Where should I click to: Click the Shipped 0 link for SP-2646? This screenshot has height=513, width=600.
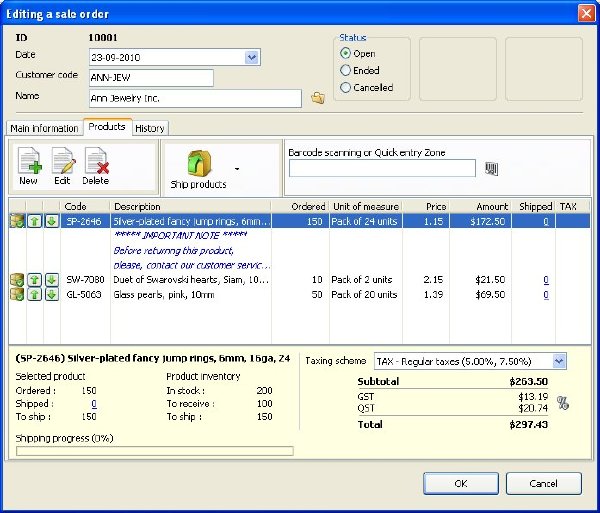546,221
